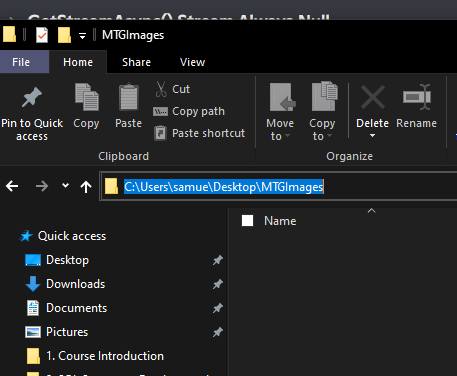Click the Paste clipboard button
The height and width of the screenshot is (376, 457).
[129, 106]
